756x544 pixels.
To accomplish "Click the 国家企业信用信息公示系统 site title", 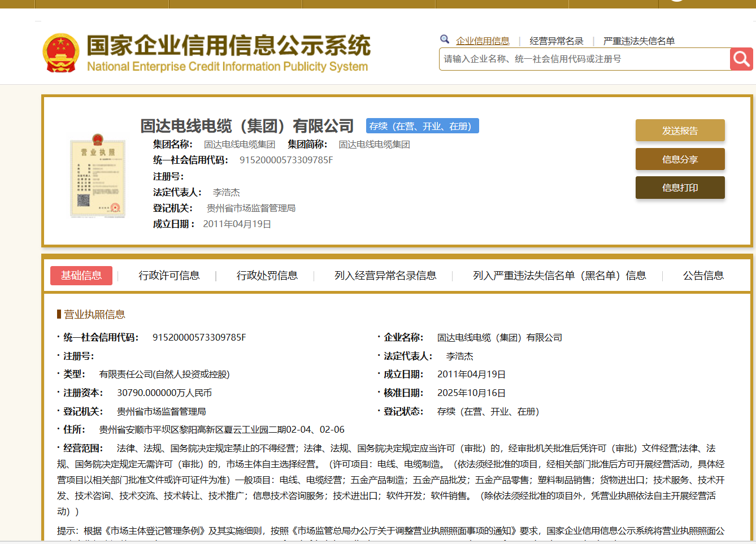I will click(x=228, y=46).
